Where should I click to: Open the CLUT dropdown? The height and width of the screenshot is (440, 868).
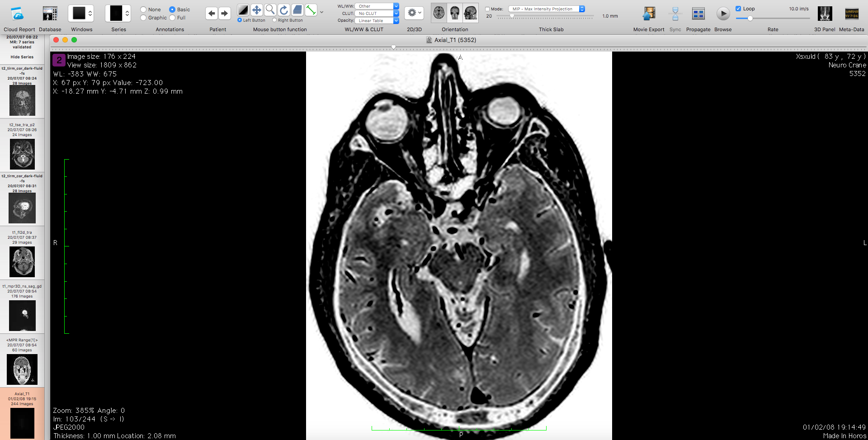click(x=377, y=14)
